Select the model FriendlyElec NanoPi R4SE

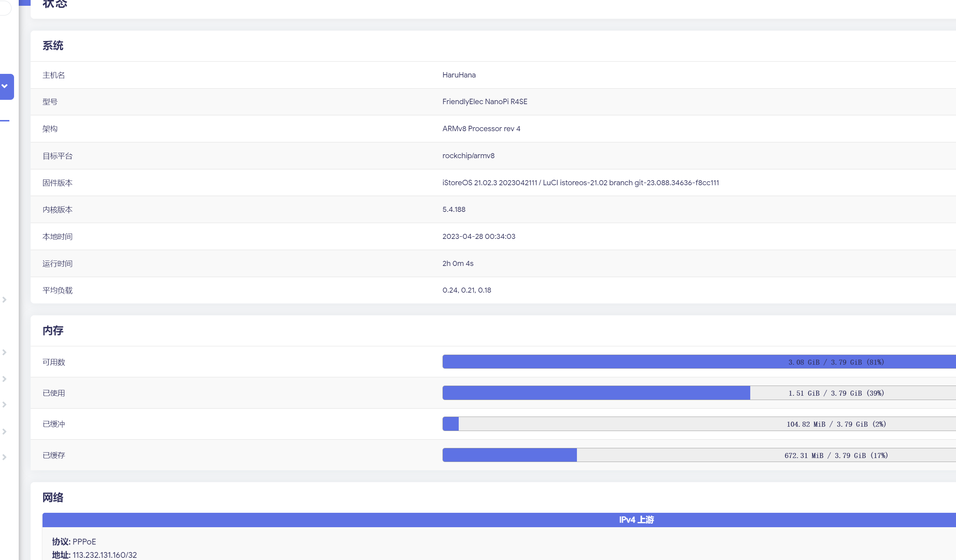pyautogui.click(x=485, y=101)
